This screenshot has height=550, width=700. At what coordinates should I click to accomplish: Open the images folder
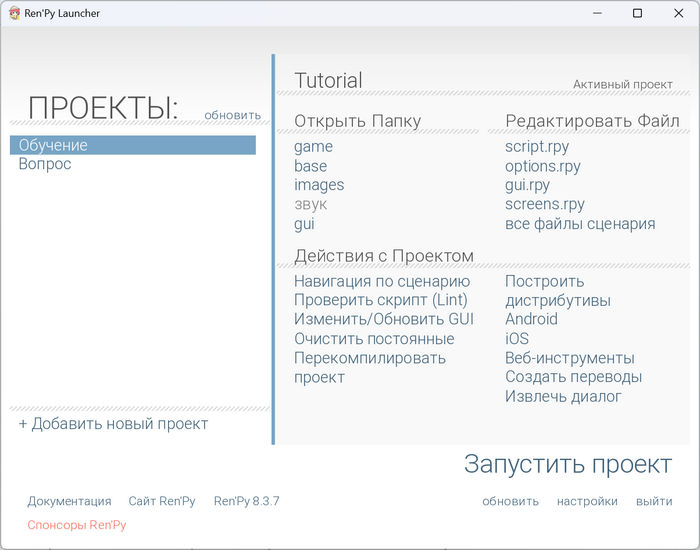[319, 185]
